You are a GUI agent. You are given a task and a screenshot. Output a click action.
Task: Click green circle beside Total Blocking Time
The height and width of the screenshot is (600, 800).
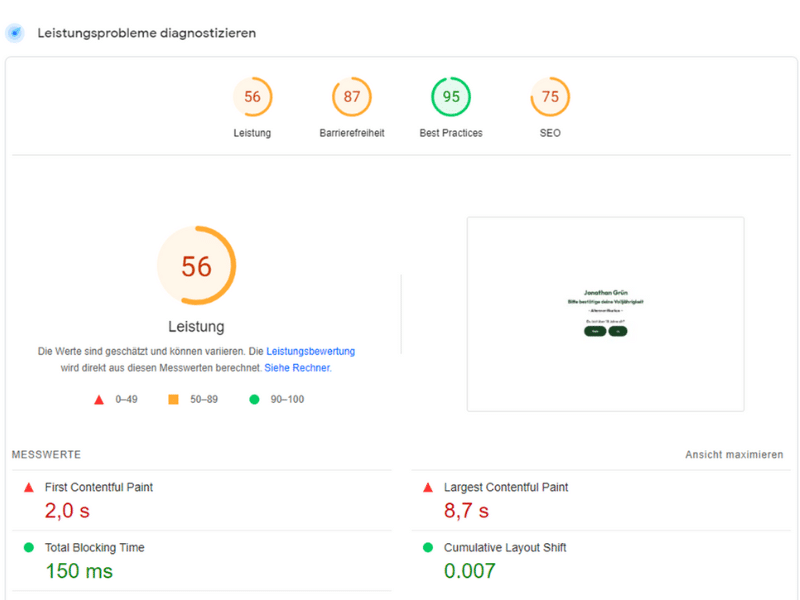pos(28,548)
